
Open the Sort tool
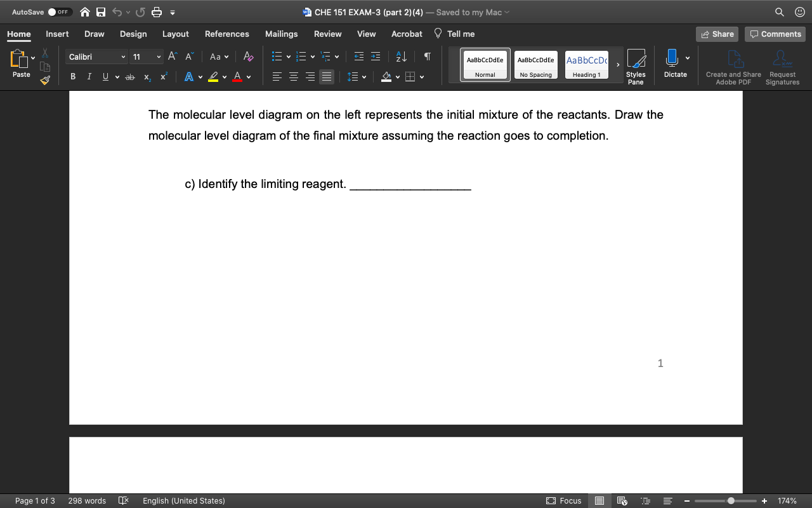400,57
